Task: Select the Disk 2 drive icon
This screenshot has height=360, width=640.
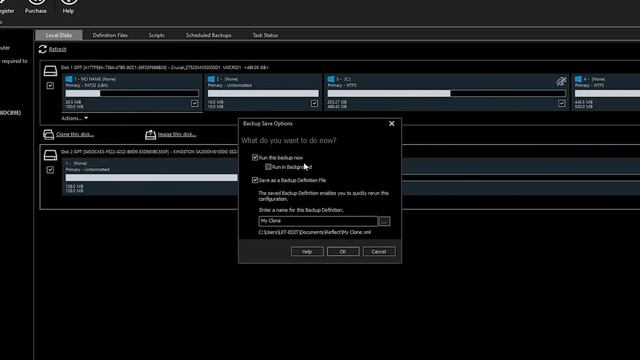Action: tap(50, 155)
